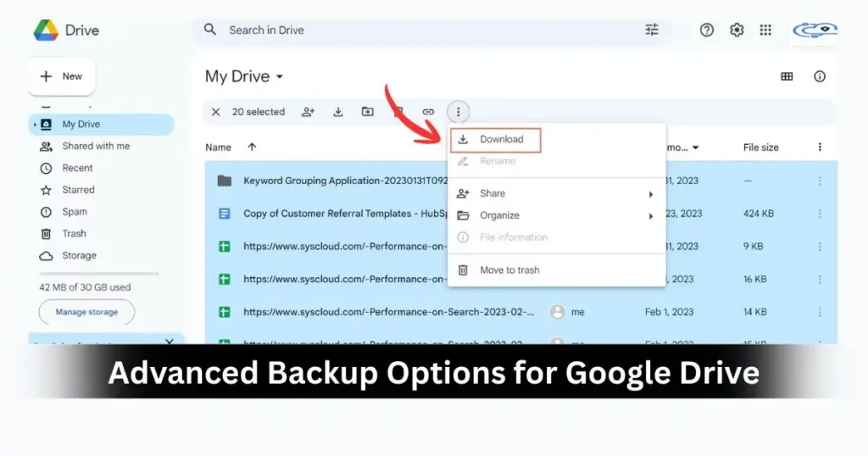Click the share people toolbar icon
Screen dimensions: 868x456
click(x=309, y=112)
